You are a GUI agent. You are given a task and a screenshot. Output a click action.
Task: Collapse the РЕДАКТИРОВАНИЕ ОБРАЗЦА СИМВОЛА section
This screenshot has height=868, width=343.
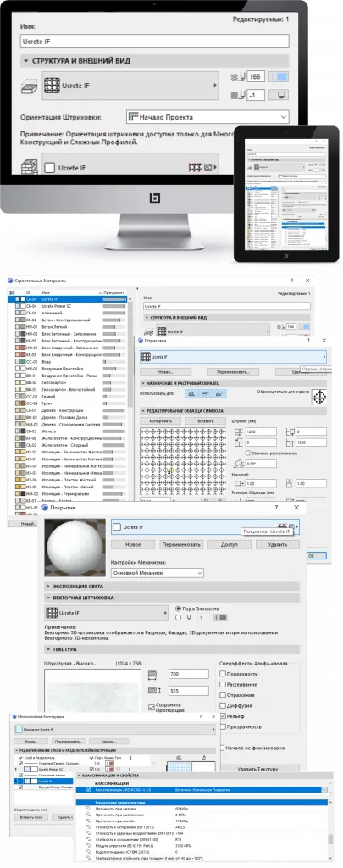(x=143, y=411)
